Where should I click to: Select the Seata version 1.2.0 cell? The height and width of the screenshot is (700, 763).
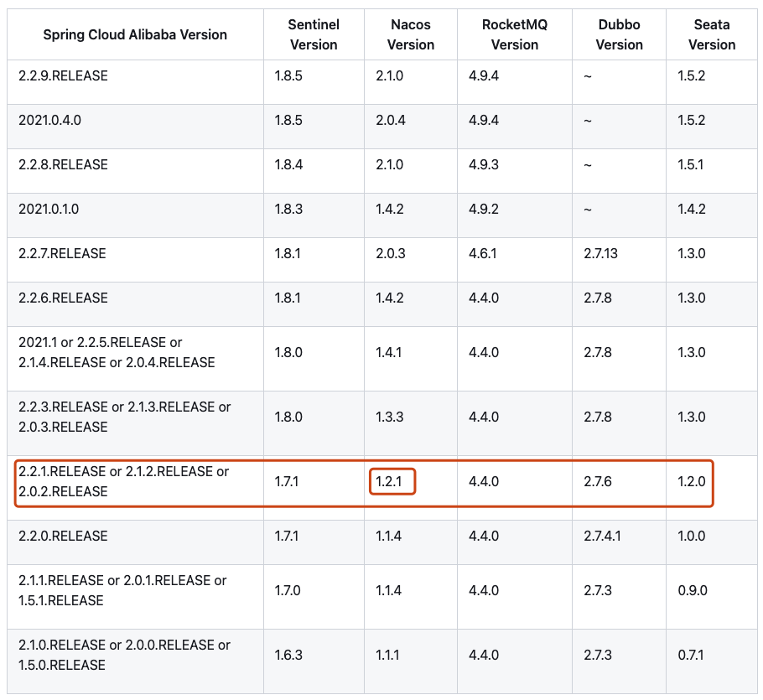point(692,482)
